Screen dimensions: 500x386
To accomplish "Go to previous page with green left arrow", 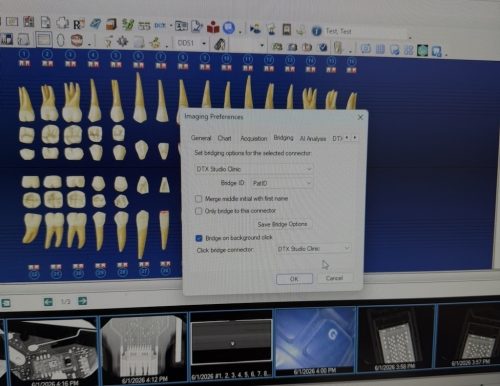I will pyautogui.click(x=49, y=302).
